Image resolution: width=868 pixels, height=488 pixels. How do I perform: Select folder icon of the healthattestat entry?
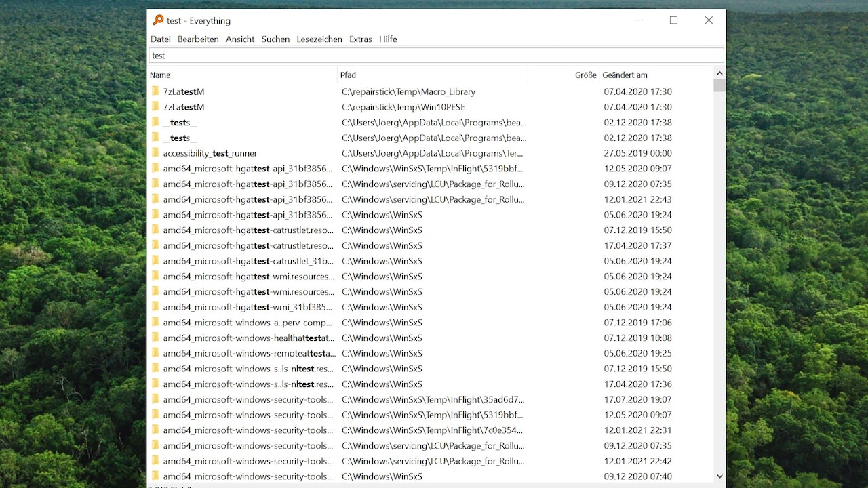click(155, 338)
